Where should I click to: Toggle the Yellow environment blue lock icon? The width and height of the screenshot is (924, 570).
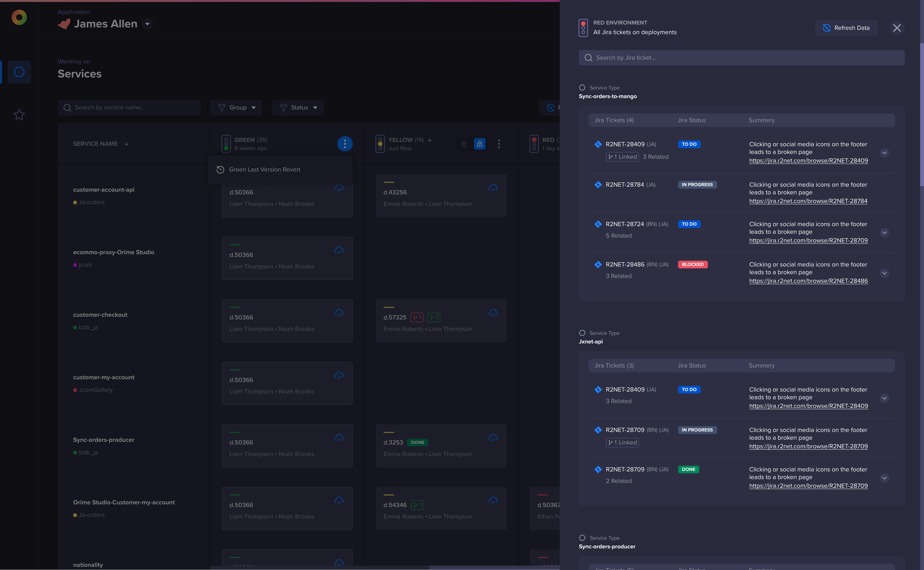coord(480,144)
